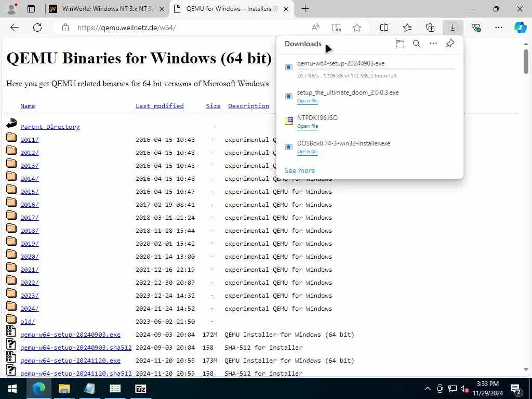Sort listing by Last modified

pos(159,106)
